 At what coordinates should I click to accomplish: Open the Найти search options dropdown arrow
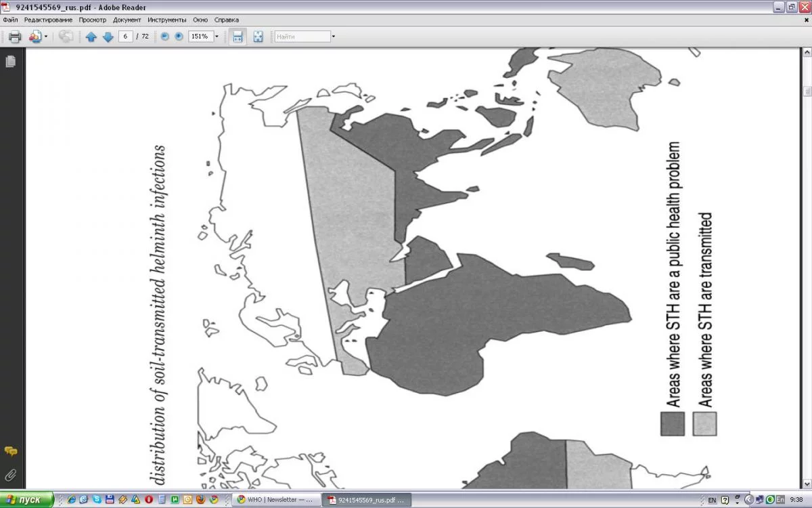[x=334, y=37]
